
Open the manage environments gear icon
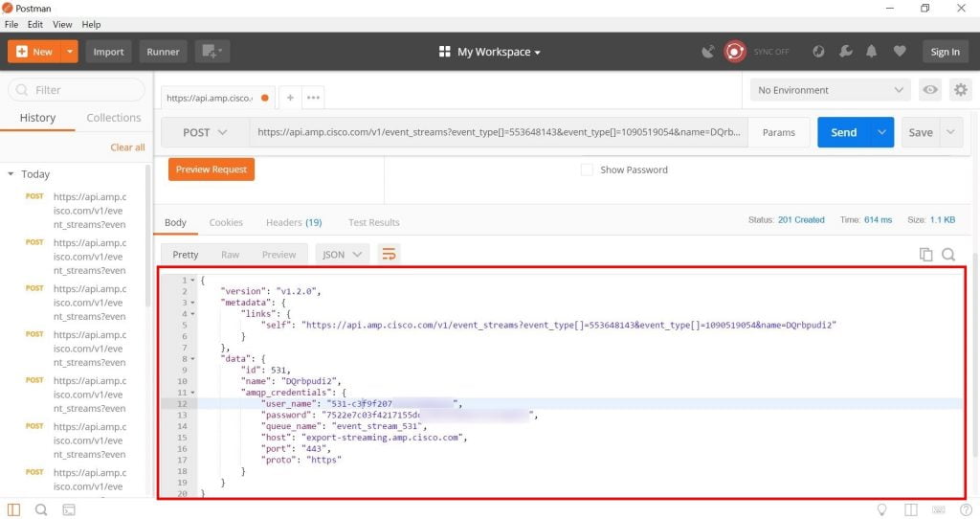click(961, 90)
